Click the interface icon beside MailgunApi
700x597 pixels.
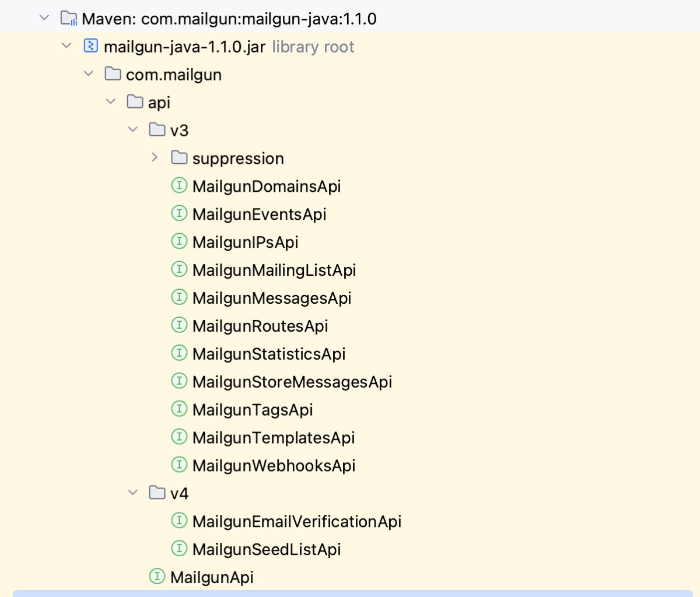tap(157, 577)
